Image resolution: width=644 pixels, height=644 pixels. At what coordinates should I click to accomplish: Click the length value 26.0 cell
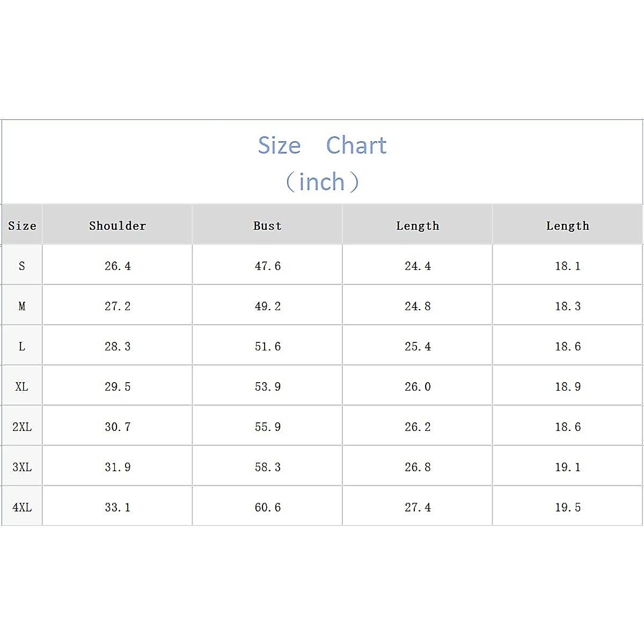point(418,387)
